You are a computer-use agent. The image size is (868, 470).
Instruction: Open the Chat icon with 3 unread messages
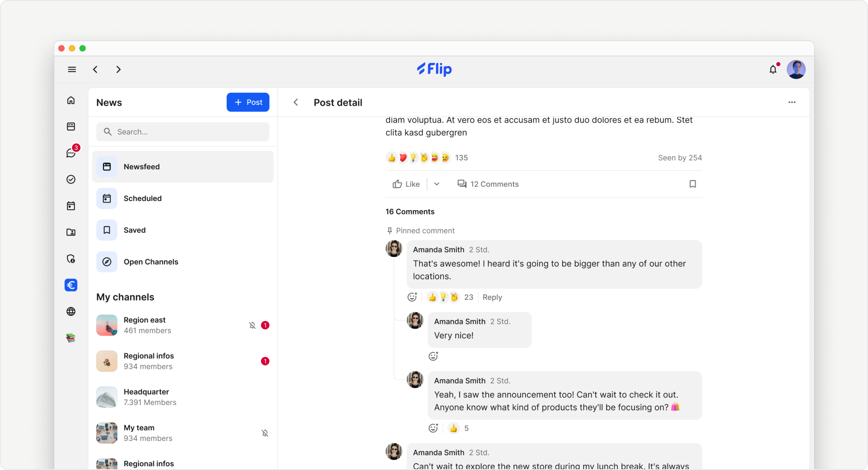71,153
